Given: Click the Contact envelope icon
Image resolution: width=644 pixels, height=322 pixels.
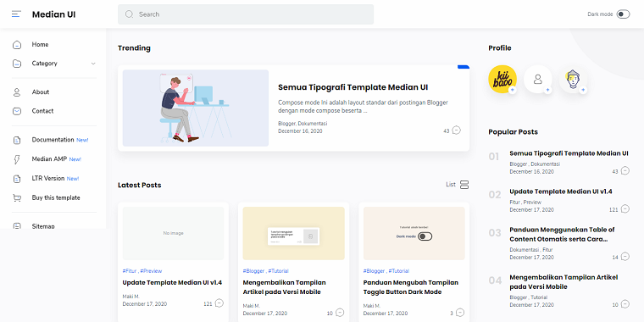Looking at the screenshot, I should point(17,111).
